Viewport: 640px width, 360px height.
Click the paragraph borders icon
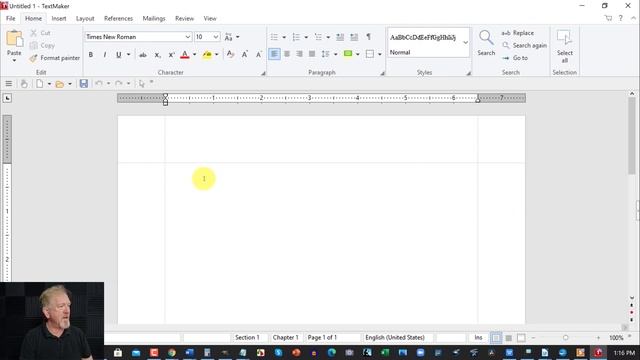pos(370,54)
